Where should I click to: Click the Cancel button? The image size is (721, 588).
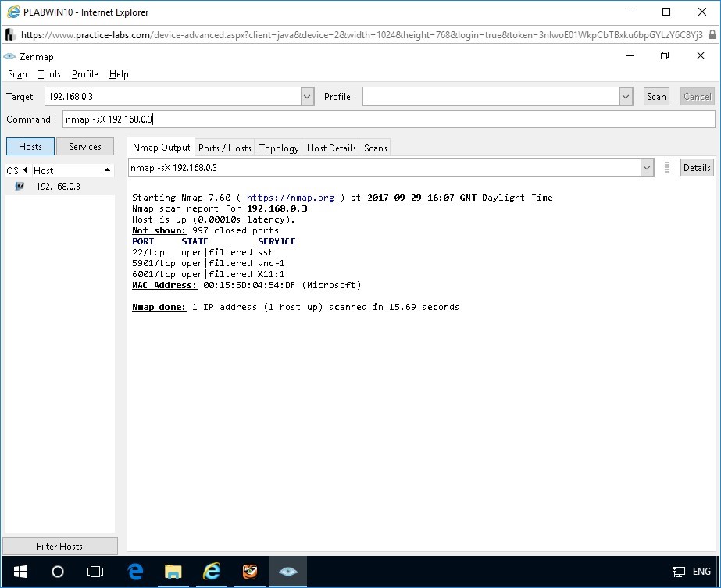click(697, 97)
